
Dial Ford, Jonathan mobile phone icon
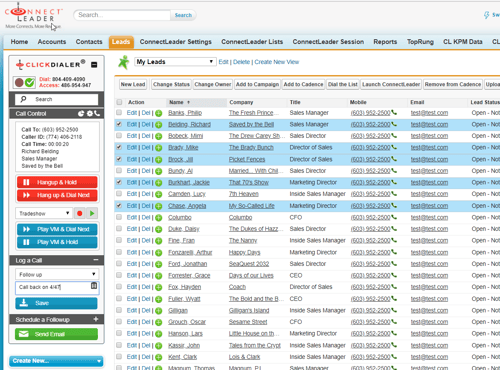click(394, 263)
